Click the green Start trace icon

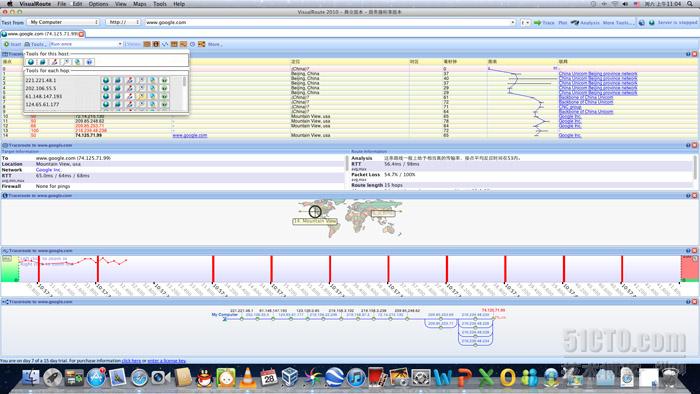[7, 44]
